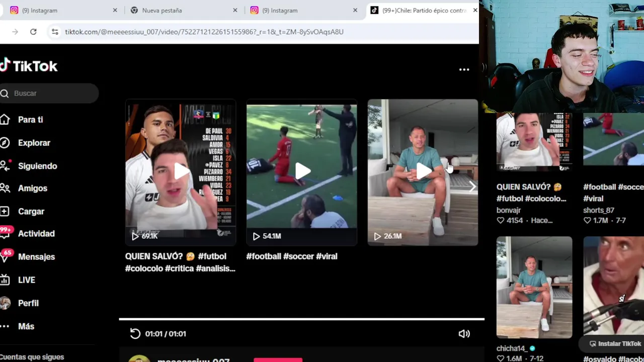The image size is (644, 362).
Task: Click the Para ti home icon
Action: point(5,120)
